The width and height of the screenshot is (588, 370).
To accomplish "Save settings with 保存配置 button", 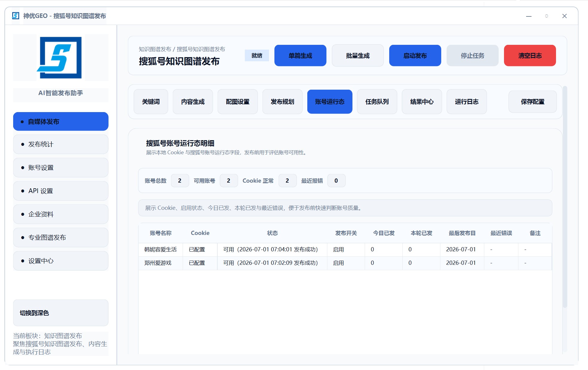I will click(532, 102).
